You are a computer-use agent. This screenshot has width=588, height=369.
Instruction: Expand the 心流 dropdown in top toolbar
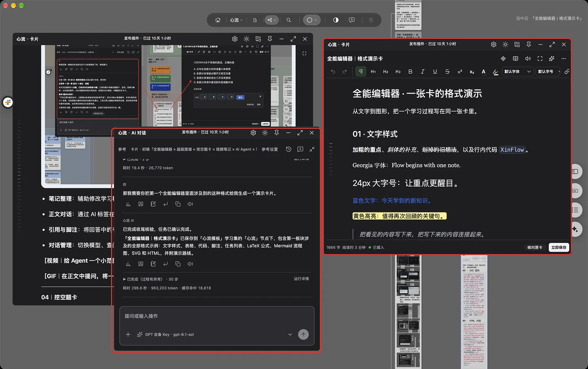[236, 20]
